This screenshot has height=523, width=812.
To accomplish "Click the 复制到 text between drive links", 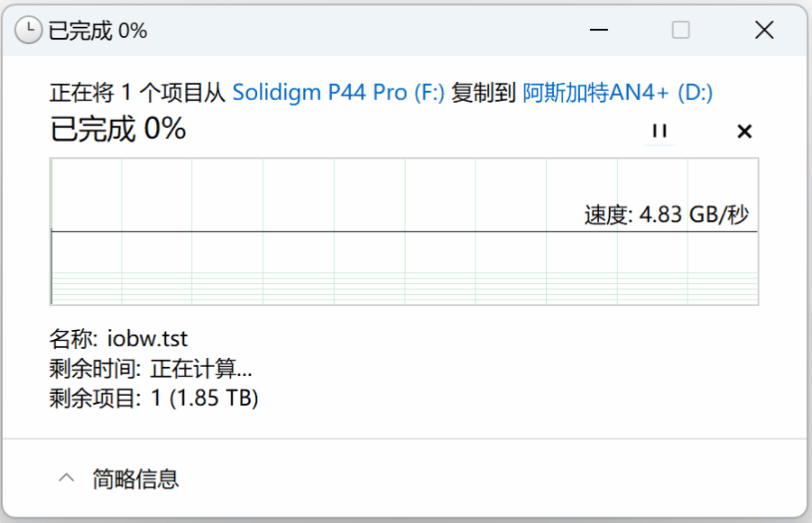I will tap(484, 93).
